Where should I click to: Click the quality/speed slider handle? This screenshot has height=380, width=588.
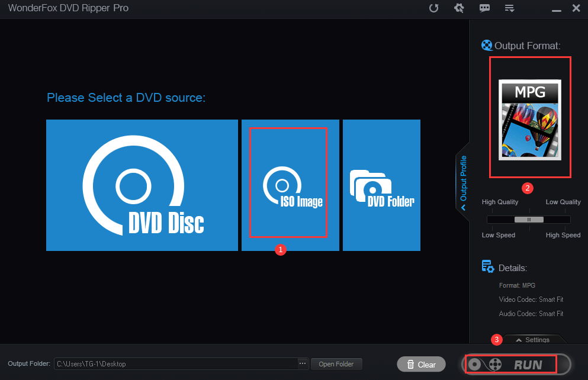528,219
